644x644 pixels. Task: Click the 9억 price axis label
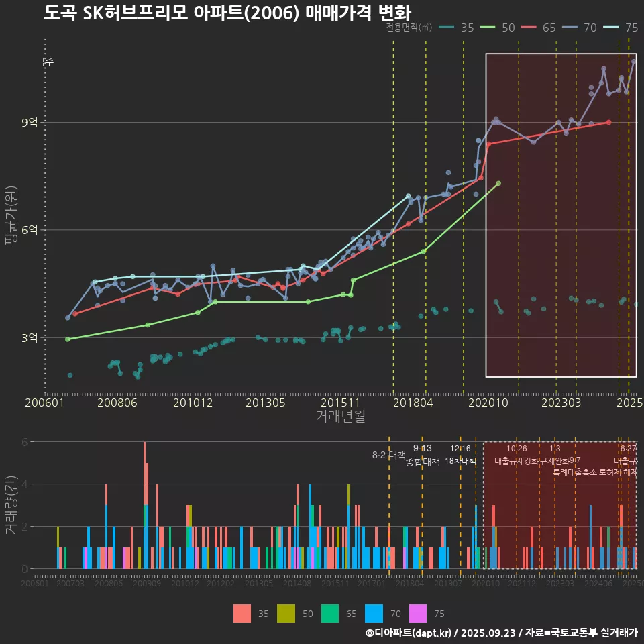pyautogui.click(x=30, y=123)
